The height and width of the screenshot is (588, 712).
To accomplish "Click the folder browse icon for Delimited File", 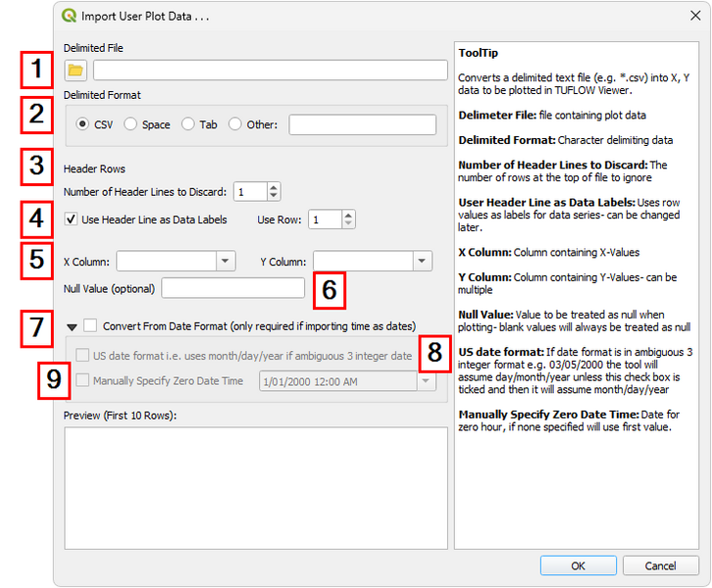I will pyautogui.click(x=76, y=70).
